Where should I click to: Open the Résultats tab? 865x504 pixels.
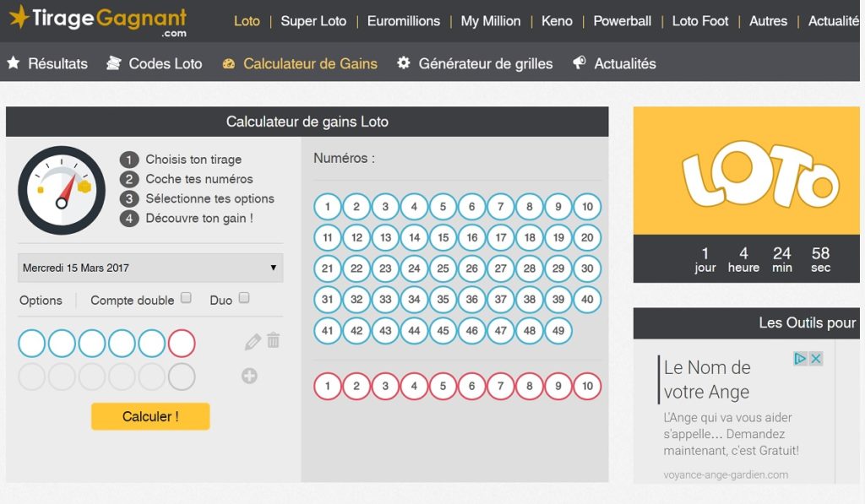[47, 63]
